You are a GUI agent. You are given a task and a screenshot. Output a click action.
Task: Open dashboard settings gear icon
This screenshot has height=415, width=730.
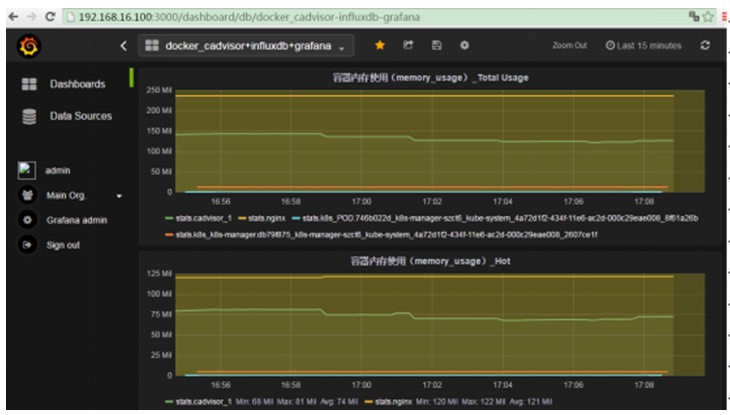pos(464,45)
